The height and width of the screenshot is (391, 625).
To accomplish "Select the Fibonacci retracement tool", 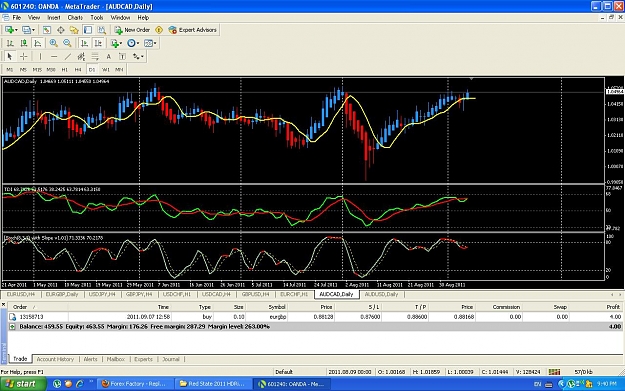I will (x=95, y=57).
